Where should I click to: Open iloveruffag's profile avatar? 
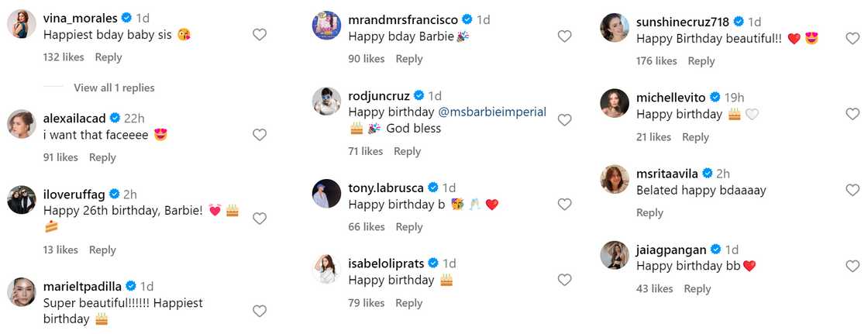pyautogui.click(x=22, y=200)
